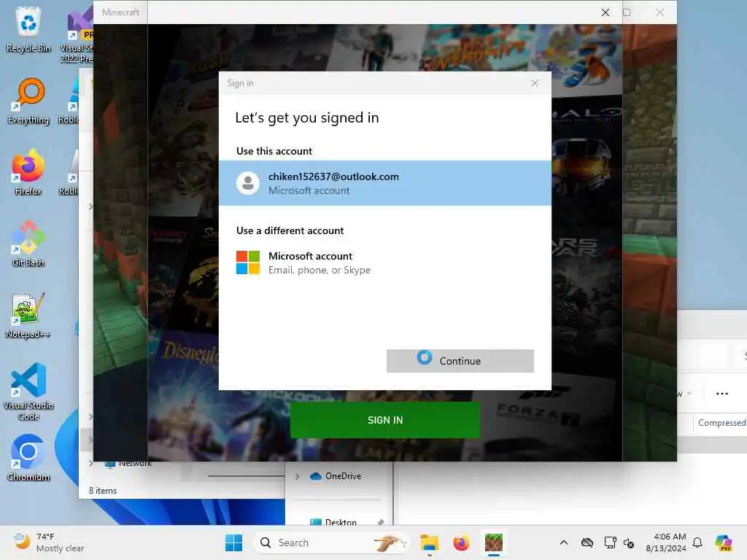This screenshot has height=560, width=747.
Task: Open the Windows Start menu
Action: tap(233, 542)
